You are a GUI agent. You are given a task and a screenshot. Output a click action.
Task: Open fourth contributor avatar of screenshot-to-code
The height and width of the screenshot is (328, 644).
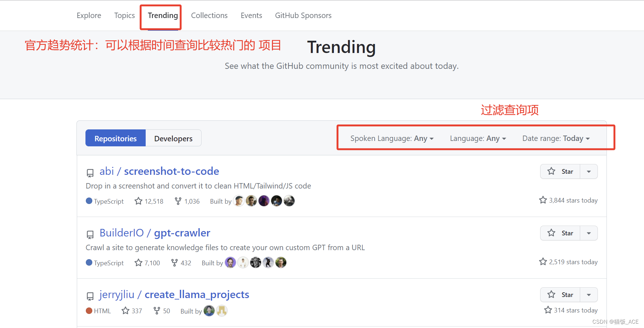277,201
